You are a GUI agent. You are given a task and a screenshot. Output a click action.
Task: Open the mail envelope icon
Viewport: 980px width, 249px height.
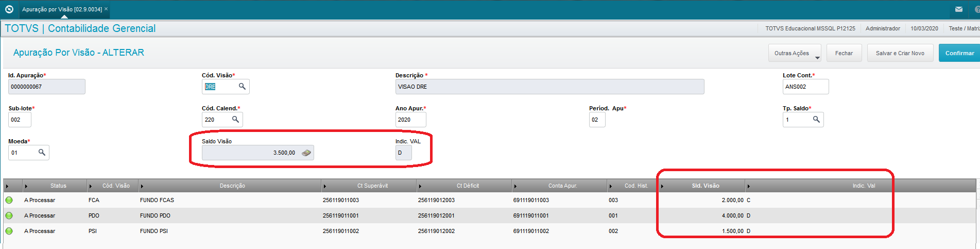pos(959,9)
